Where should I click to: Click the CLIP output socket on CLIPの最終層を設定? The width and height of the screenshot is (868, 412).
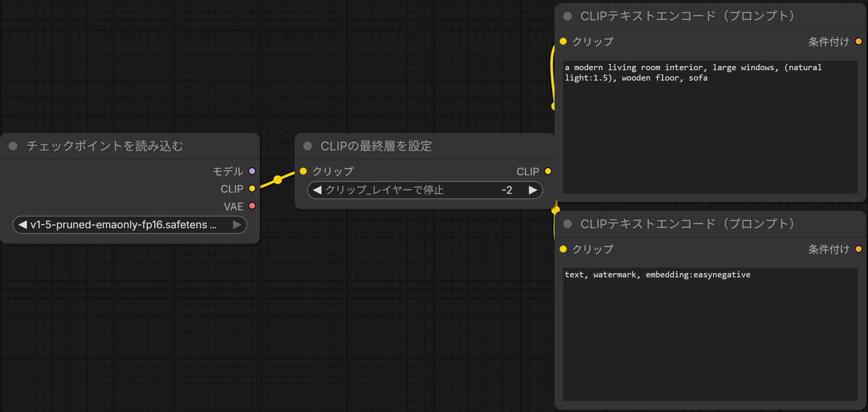click(548, 171)
